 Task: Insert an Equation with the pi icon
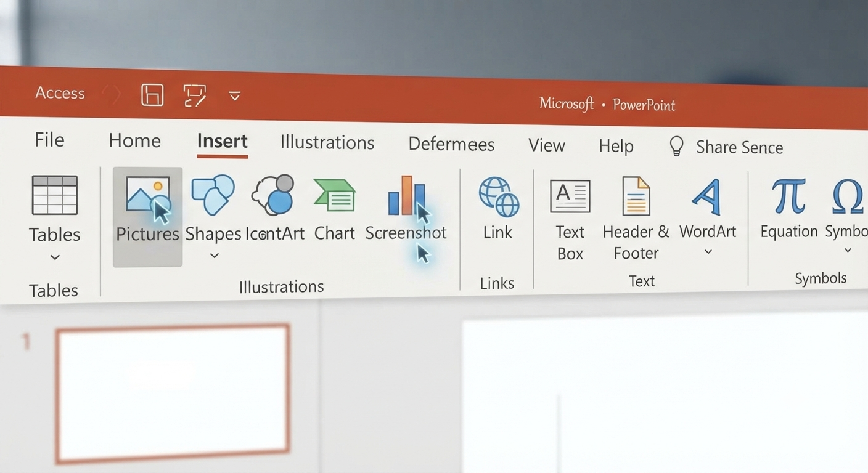click(x=788, y=209)
